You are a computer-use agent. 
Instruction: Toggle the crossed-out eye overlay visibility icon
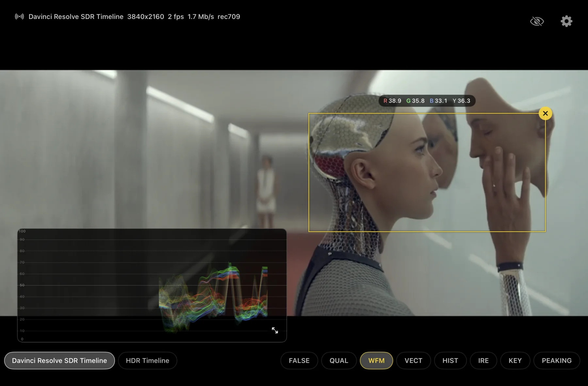click(537, 22)
